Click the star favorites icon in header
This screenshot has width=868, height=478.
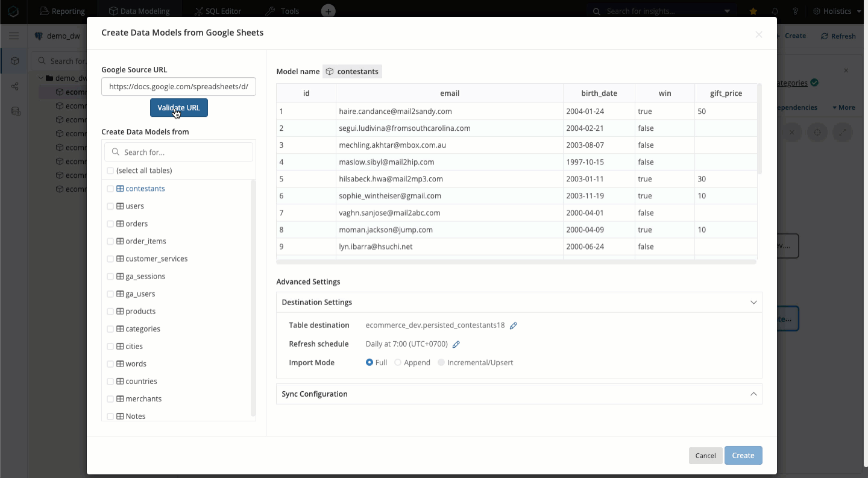pos(753,11)
